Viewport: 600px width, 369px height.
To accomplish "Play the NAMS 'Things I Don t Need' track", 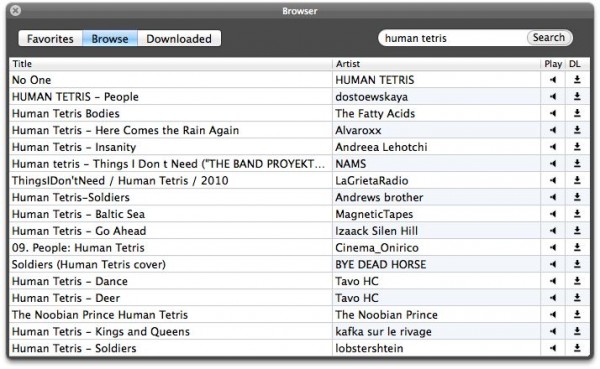I will 553,163.
